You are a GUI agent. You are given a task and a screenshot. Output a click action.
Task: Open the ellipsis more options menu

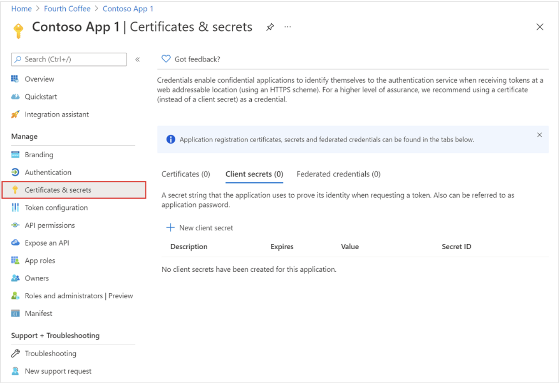pyautogui.click(x=287, y=27)
